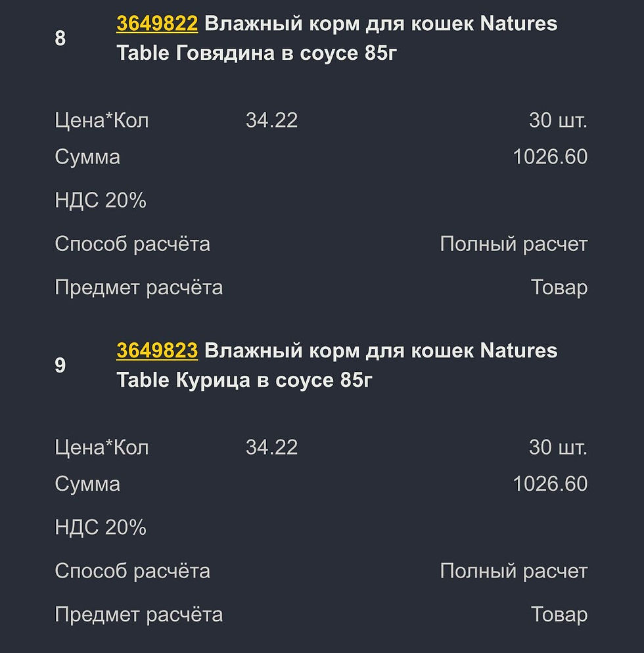
Task: Click the Способ расчёта label for item 8
Action: (x=132, y=244)
